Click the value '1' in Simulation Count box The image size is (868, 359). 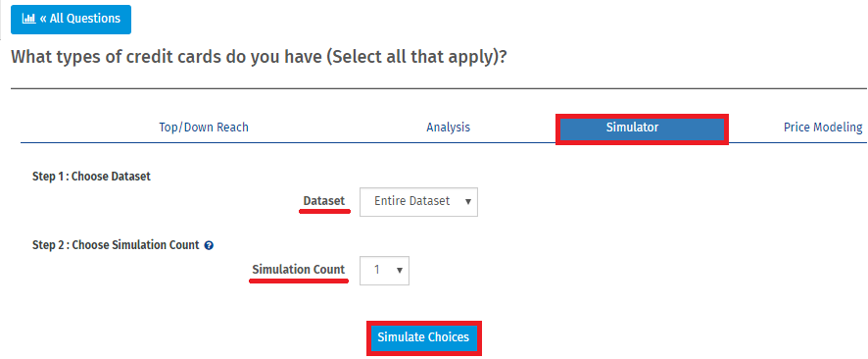(377, 271)
